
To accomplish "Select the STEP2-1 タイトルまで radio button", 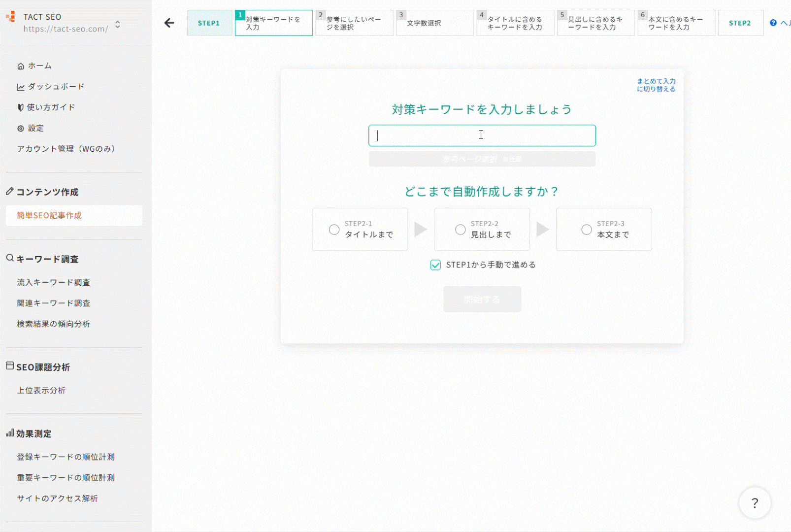I will [x=334, y=230].
